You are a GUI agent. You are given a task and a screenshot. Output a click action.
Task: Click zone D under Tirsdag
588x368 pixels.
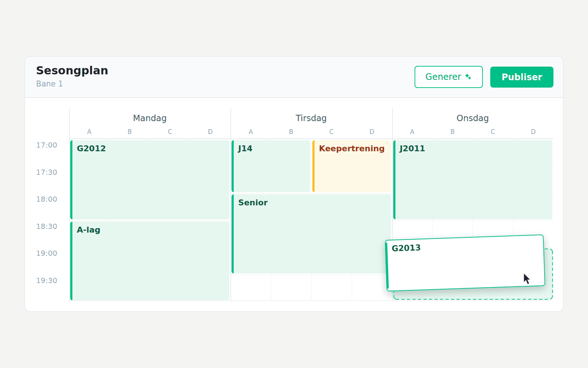tap(372, 132)
